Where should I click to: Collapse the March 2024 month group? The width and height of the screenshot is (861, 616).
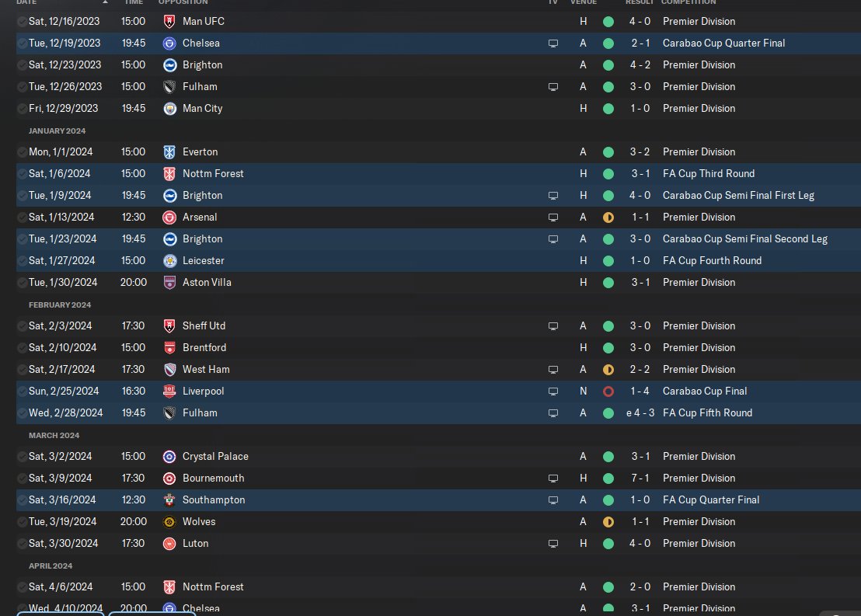pos(54,435)
